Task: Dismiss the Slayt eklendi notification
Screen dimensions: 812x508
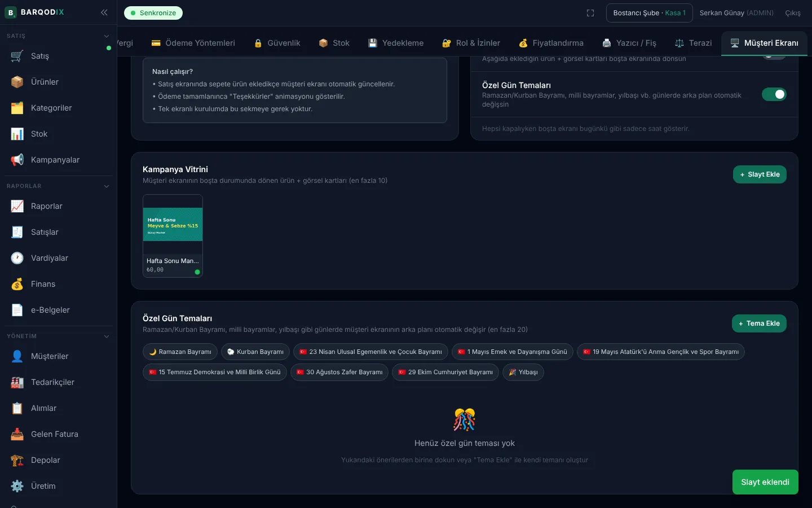Action: point(765,482)
